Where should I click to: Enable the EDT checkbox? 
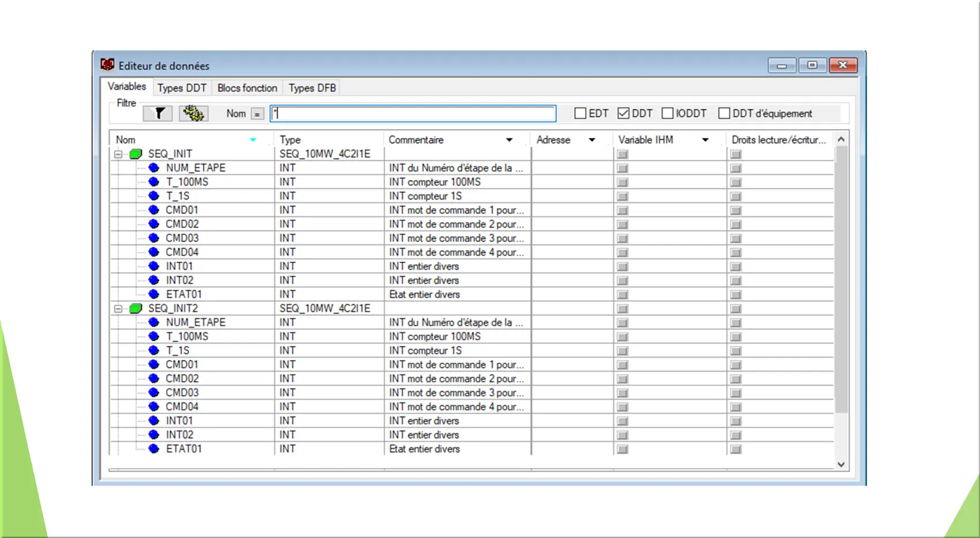coord(581,114)
